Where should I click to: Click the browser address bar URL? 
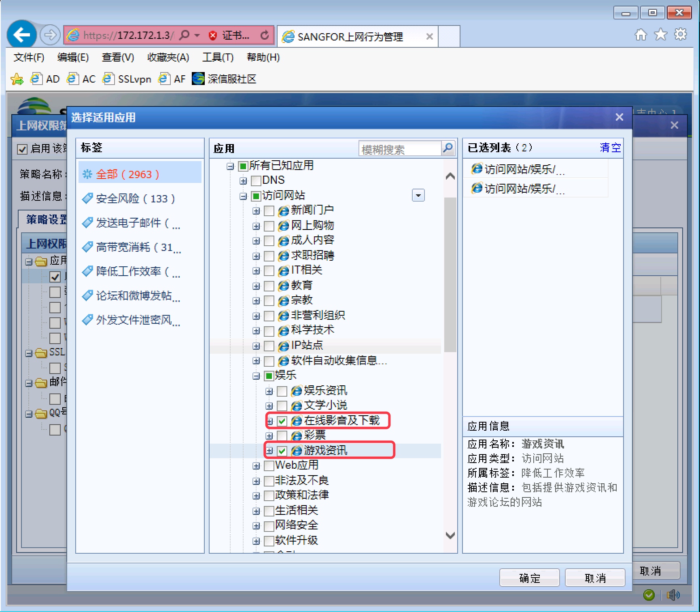click(128, 35)
